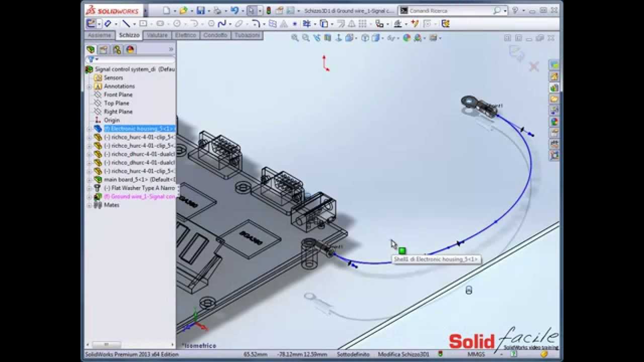Select Front Plane in the tree
Image resolution: width=644 pixels, height=362 pixels.
click(x=118, y=95)
